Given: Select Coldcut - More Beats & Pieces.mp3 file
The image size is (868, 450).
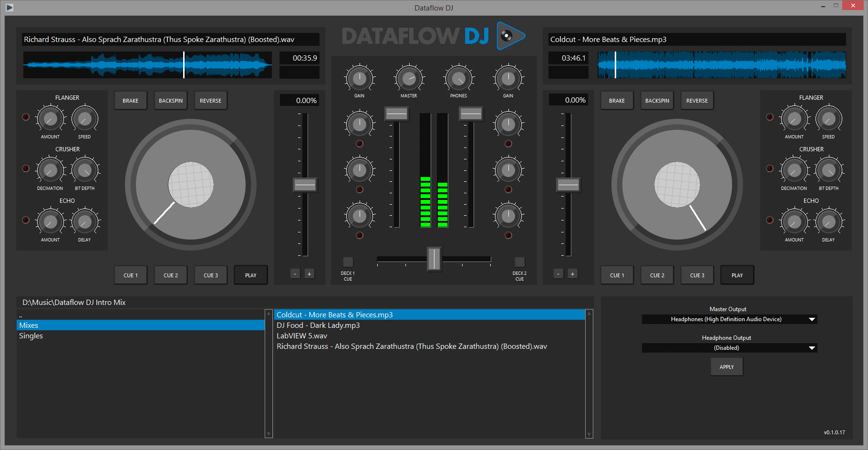Looking at the screenshot, I should click(x=430, y=314).
